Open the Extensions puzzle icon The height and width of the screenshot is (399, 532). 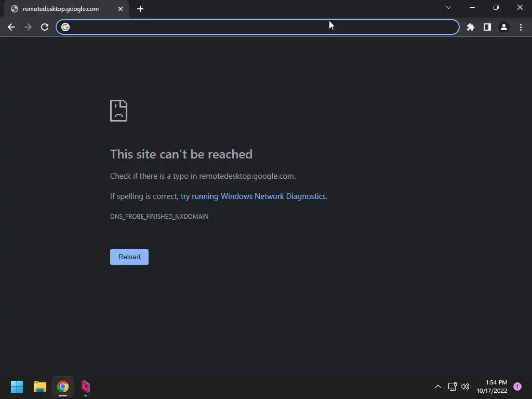[471, 27]
